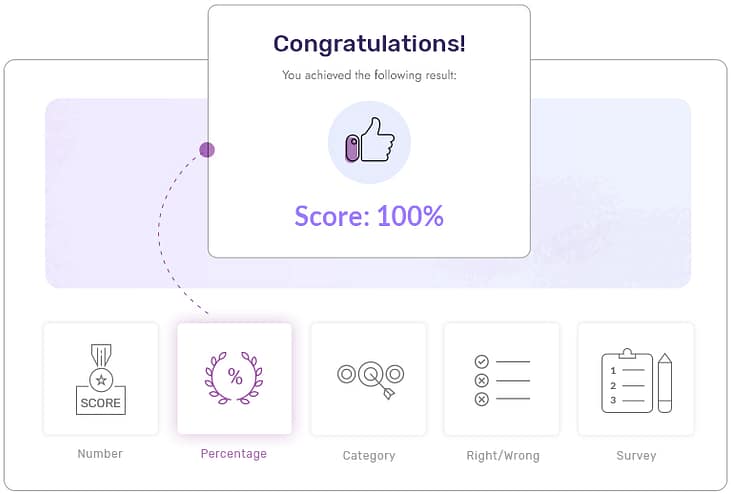Click the purple dot connector marker
Image resolution: width=731 pixels, height=494 pixels.
point(207,150)
